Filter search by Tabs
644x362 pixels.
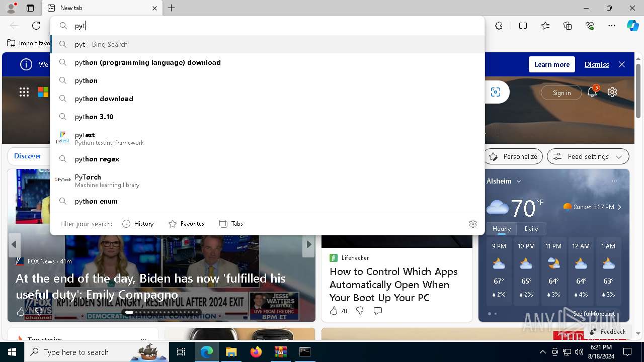click(231, 224)
